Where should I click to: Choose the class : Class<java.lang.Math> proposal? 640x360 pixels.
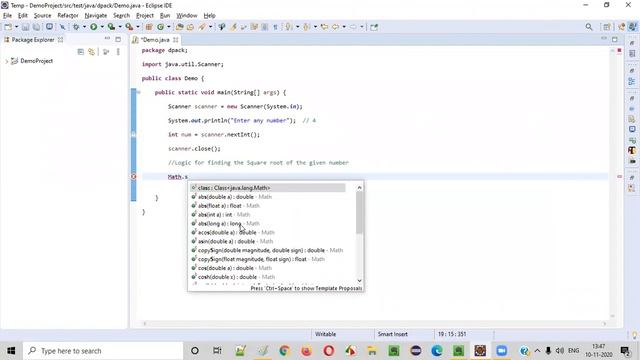(x=269, y=188)
